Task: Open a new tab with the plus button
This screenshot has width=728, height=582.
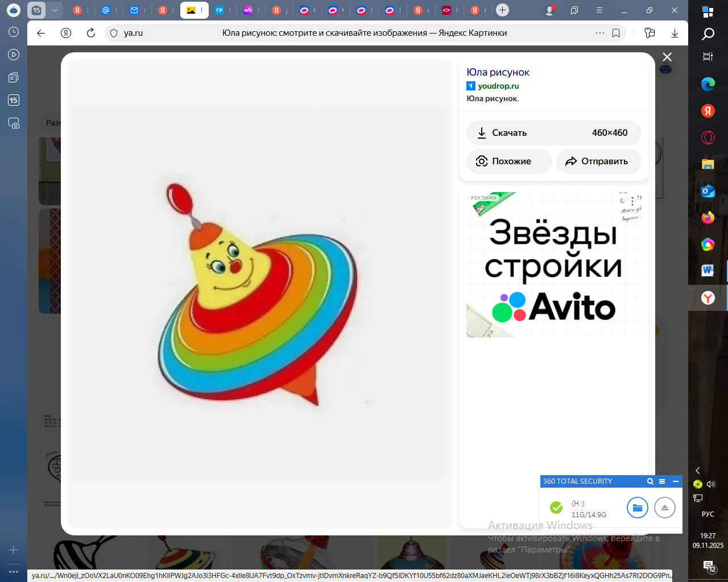Action: coord(502,10)
